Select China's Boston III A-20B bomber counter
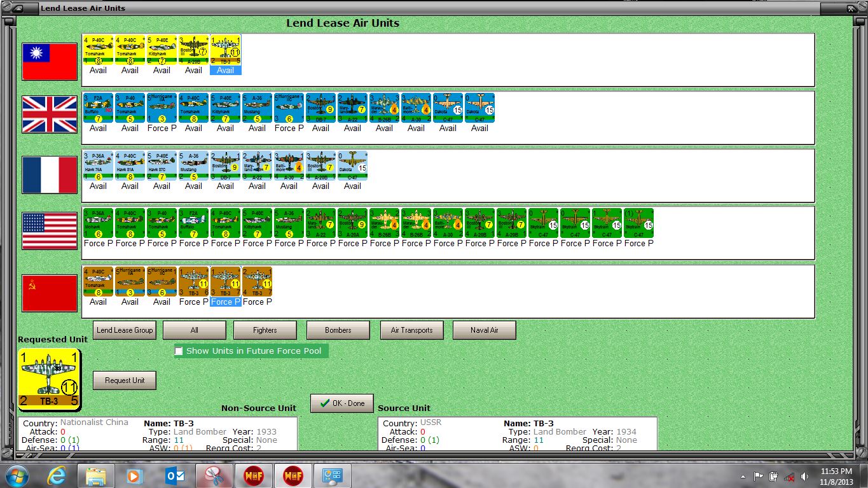This screenshot has height=488, width=868. (193, 50)
